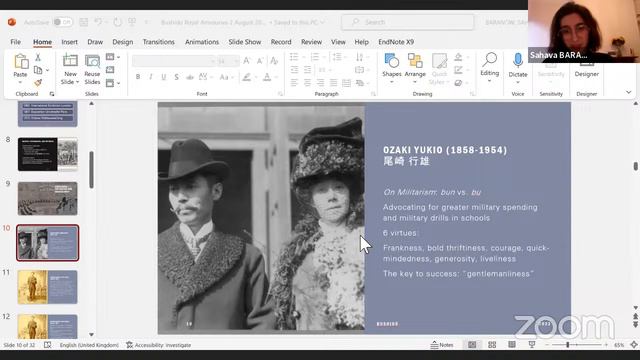Click the Align Left paragraph icon
The width and height of the screenshot is (640, 360).
[294, 83]
